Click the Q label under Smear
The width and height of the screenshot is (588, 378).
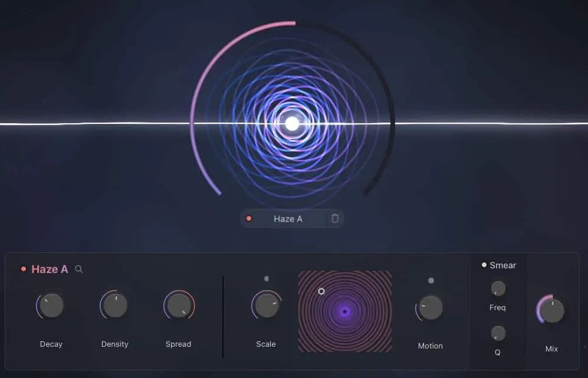(498, 353)
